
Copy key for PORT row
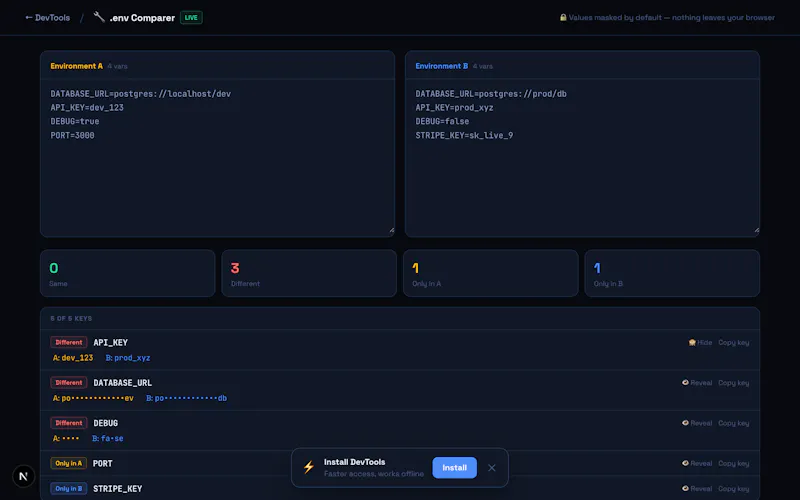734,463
